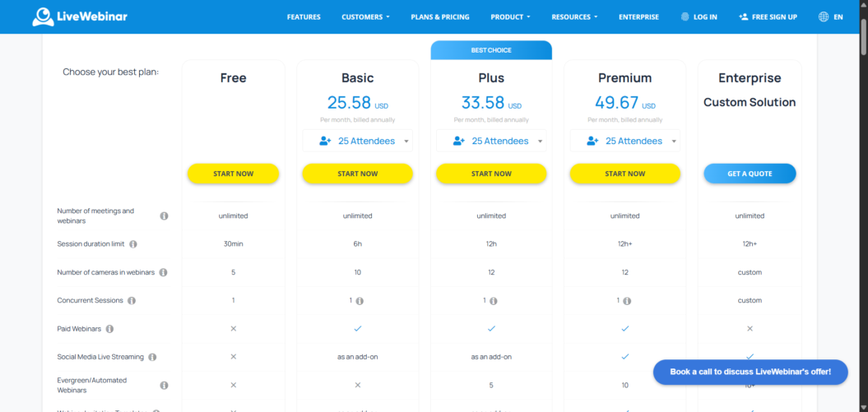Image resolution: width=868 pixels, height=412 pixels.
Task: Click checkmark for Social Media Streaming in Premium
Action: click(625, 357)
